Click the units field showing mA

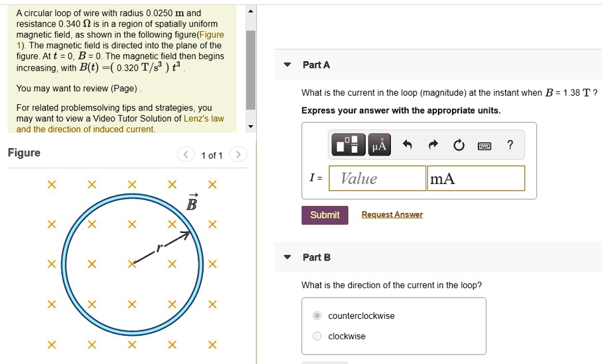476,179
